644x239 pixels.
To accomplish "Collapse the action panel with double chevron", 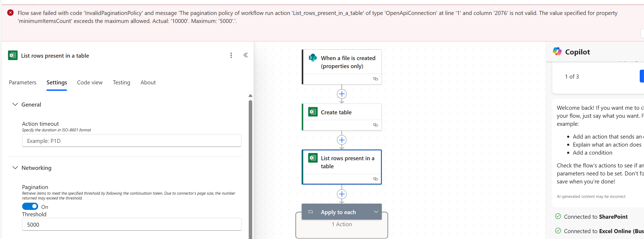I will [246, 55].
